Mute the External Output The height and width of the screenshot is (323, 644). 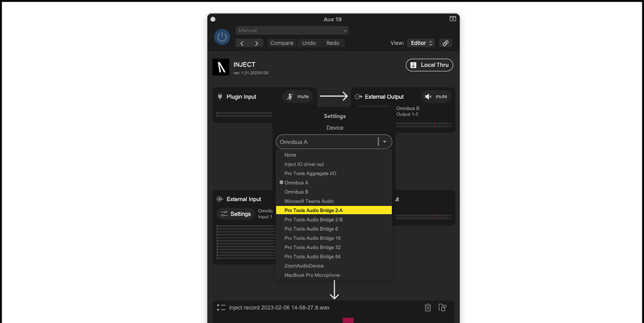[436, 96]
